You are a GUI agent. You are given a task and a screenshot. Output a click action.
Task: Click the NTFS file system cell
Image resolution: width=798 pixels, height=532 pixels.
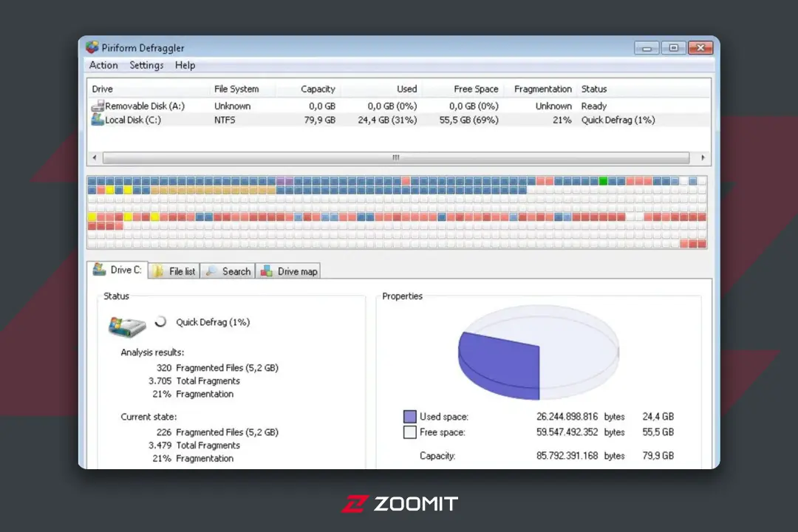tap(225, 120)
